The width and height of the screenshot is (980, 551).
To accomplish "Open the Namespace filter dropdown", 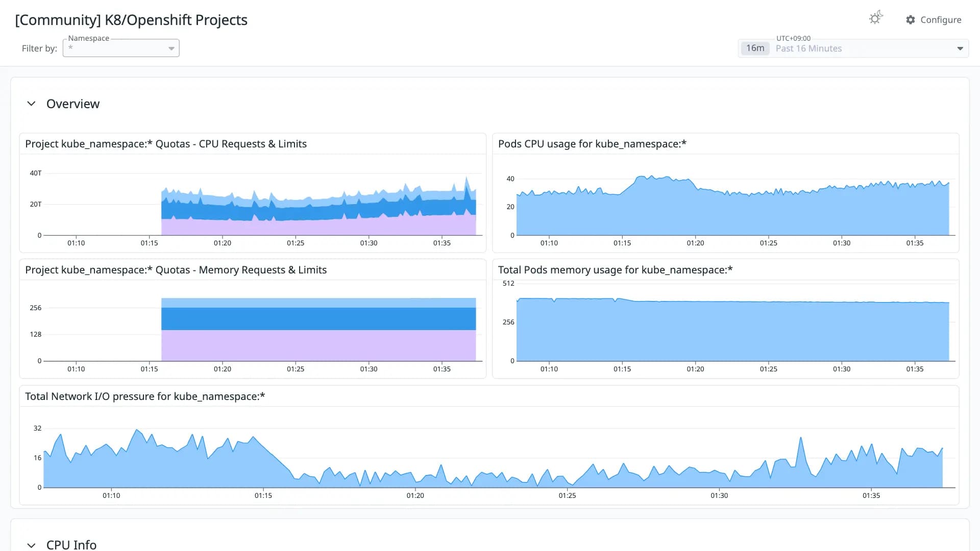I will [x=121, y=48].
